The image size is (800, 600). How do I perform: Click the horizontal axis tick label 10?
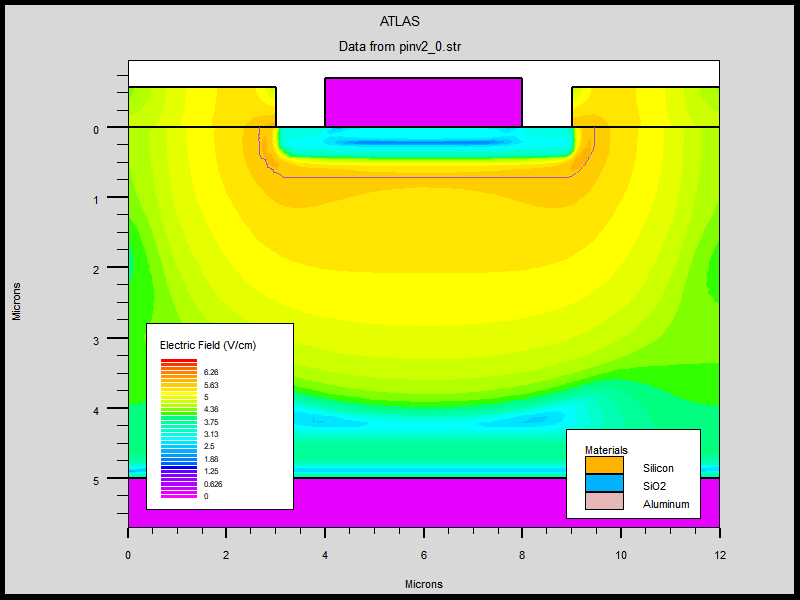pos(620,555)
